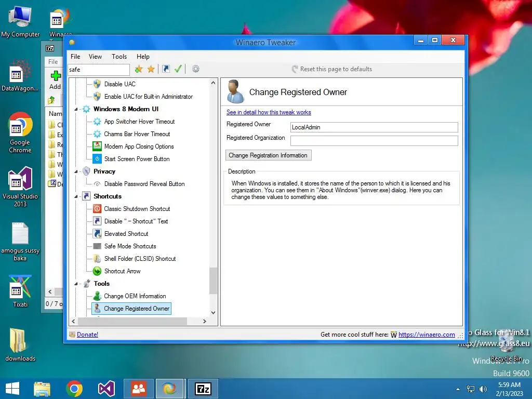This screenshot has width=532, height=399.
Task: Select the Change Registered Owner tree item
Action: point(137,309)
